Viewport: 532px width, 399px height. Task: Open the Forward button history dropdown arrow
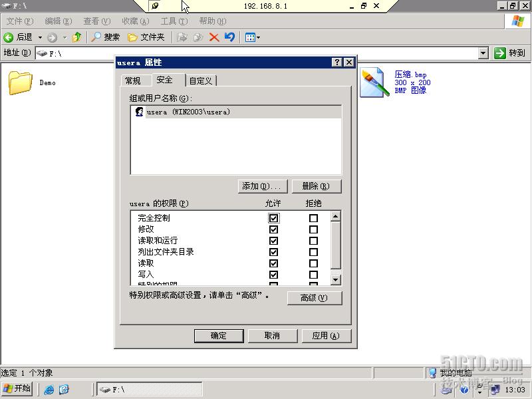[x=65, y=37]
